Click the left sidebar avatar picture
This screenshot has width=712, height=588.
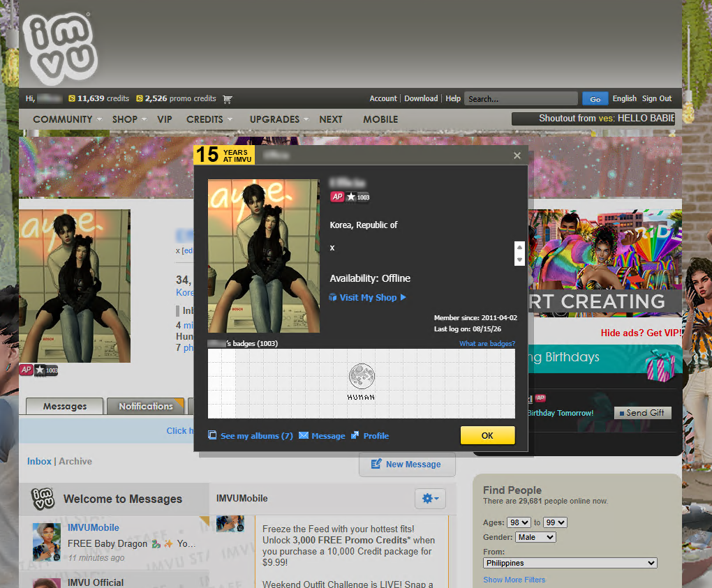click(x=75, y=286)
